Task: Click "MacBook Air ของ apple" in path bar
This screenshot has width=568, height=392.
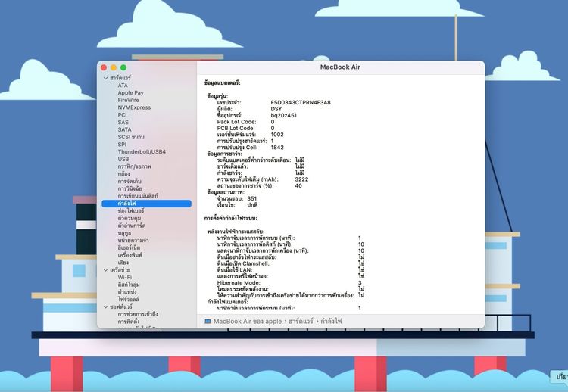Action: 247,322
